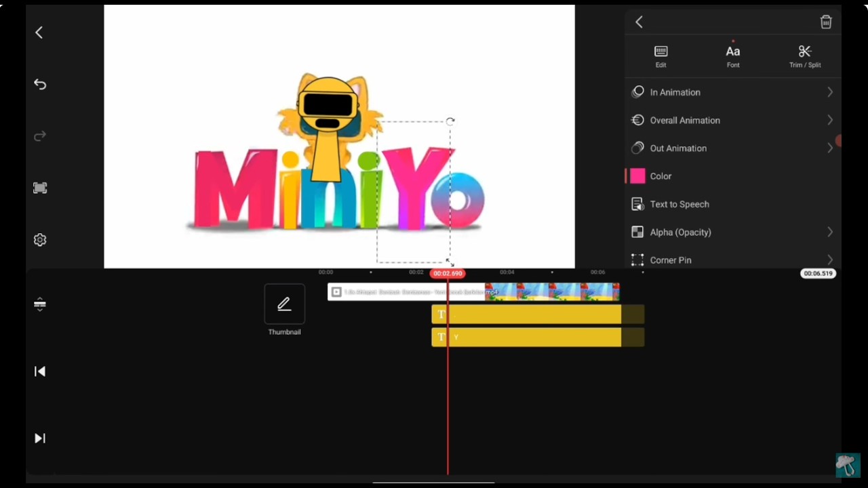Click the Thumbnail edit button
Image resolution: width=868 pixels, height=488 pixels.
point(284,304)
